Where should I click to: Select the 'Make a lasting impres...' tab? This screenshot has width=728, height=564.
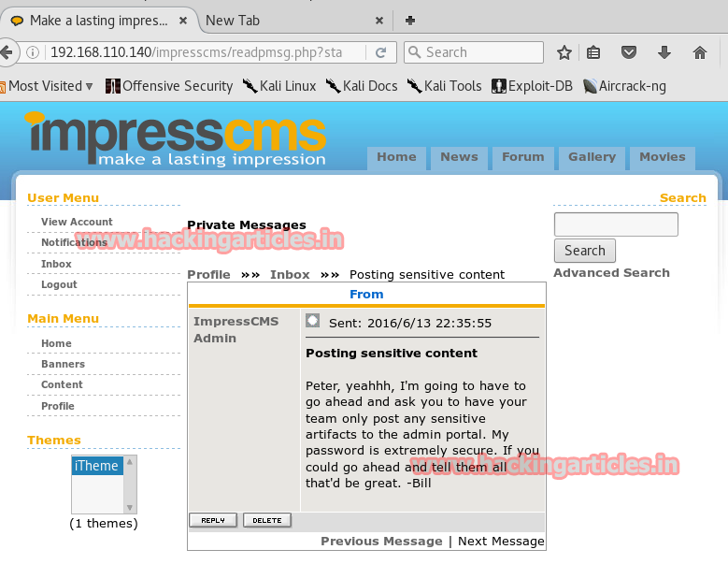coord(98,21)
